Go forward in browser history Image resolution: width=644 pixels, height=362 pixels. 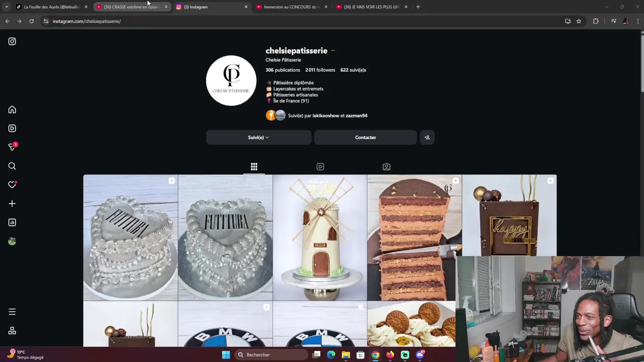pyautogui.click(x=19, y=21)
